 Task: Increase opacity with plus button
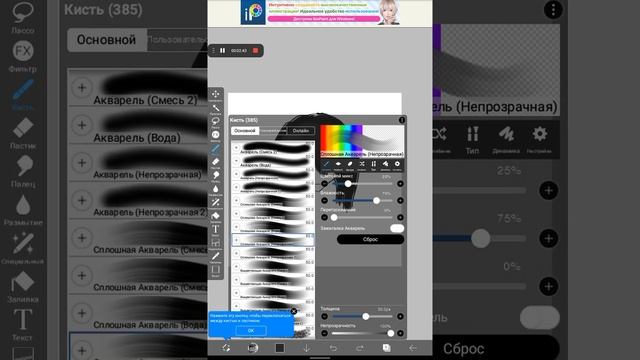coord(400,333)
